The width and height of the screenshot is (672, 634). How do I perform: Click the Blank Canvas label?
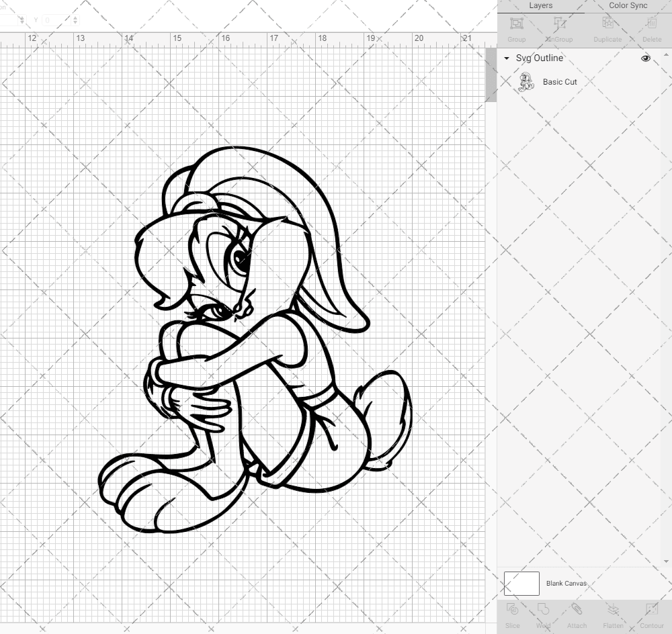click(566, 584)
